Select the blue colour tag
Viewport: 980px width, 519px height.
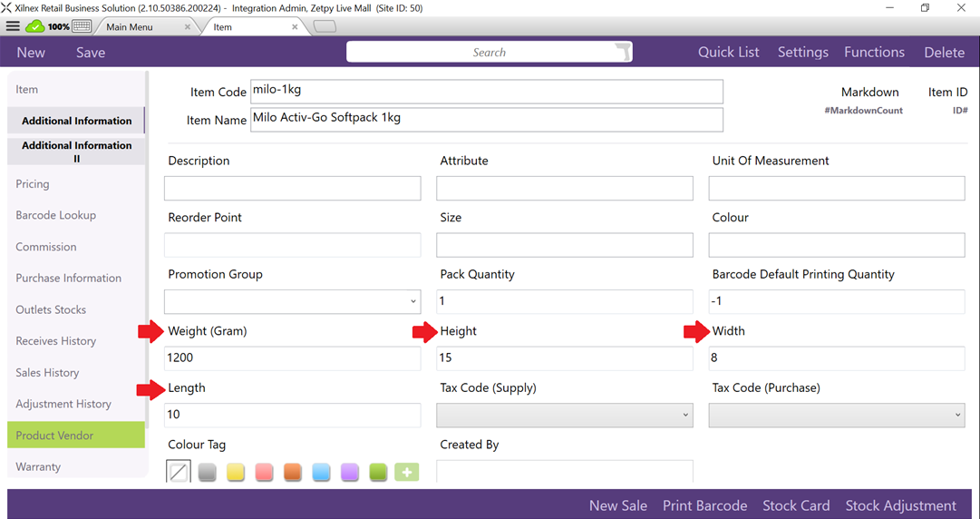321,472
